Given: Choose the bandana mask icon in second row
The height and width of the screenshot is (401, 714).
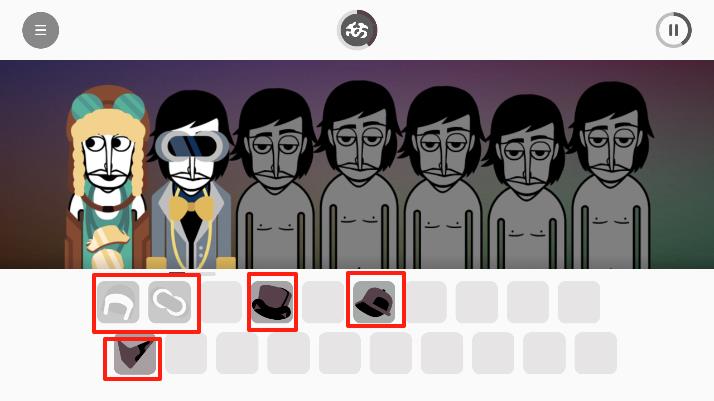Looking at the screenshot, I should pos(135,354).
